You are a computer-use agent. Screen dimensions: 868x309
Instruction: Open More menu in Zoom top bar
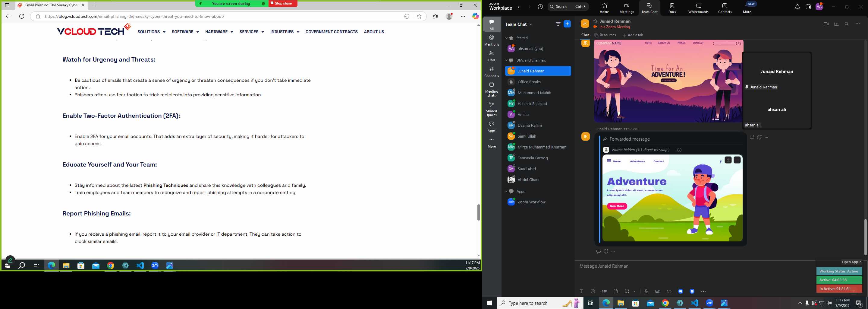747,8
